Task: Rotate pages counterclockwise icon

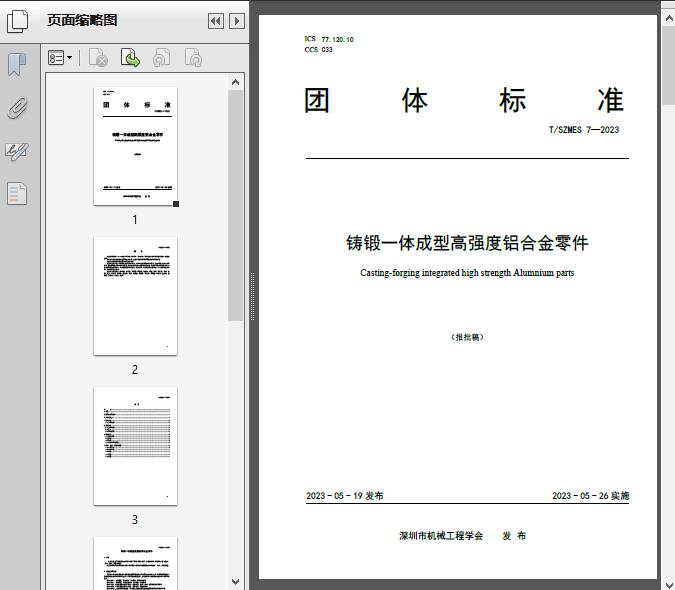Action: tap(161, 58)
